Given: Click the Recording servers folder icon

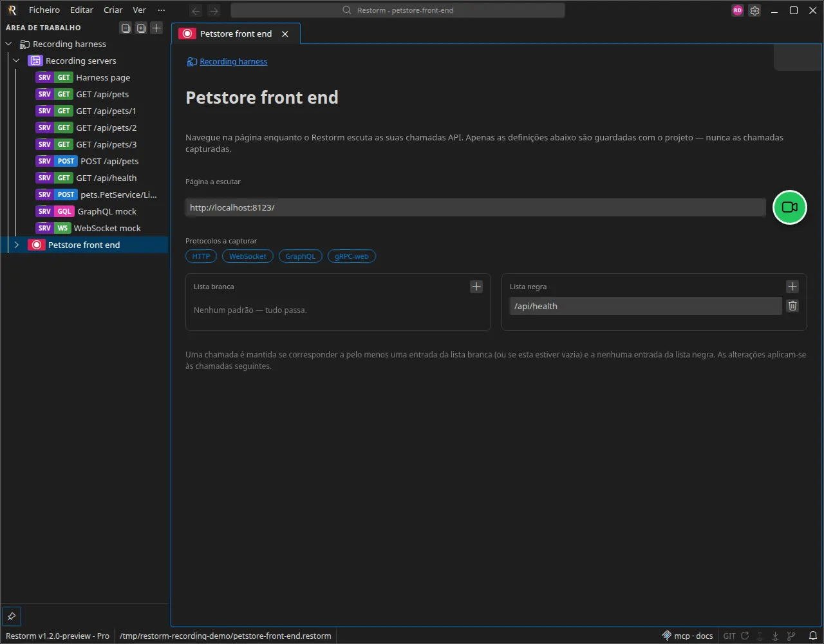Looking at the screenshot, I should (x=35, y=61).
